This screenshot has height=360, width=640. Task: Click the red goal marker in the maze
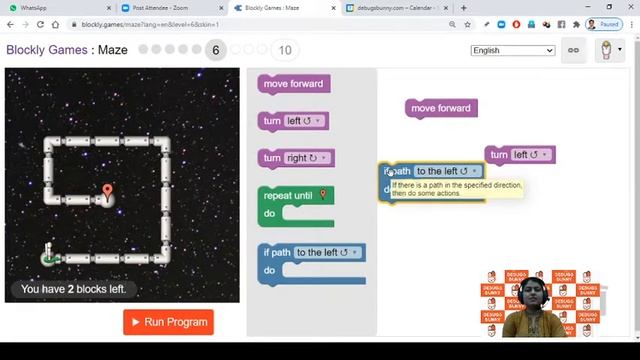[x=107, y=192]
